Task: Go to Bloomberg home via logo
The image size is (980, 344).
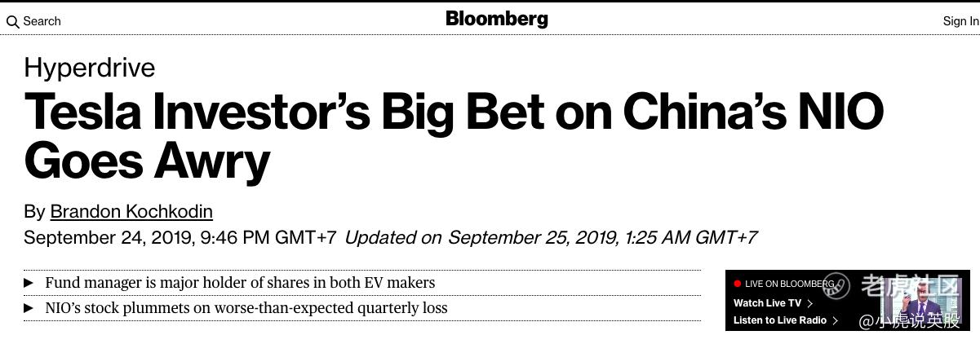Action: (497, 19)
